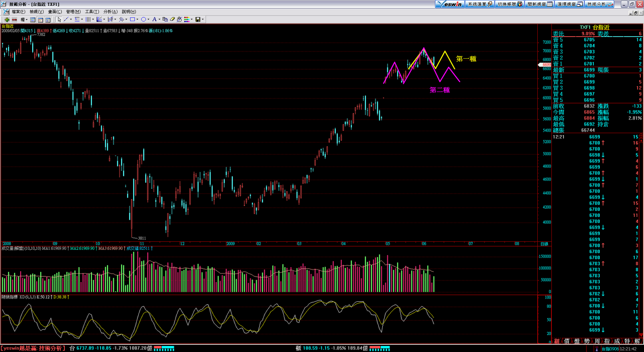
Task: Click the copy drawing objects icon
Action: 165,19
